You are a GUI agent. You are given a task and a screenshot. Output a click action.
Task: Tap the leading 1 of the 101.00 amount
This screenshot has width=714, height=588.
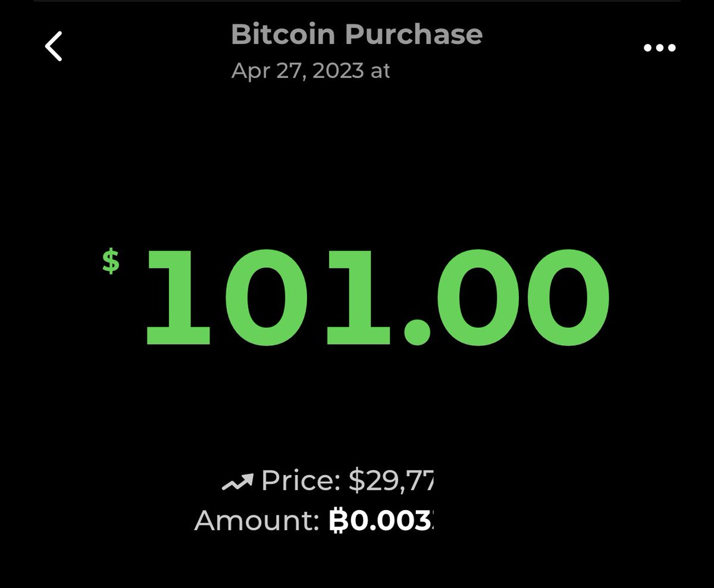pos(178,297)
